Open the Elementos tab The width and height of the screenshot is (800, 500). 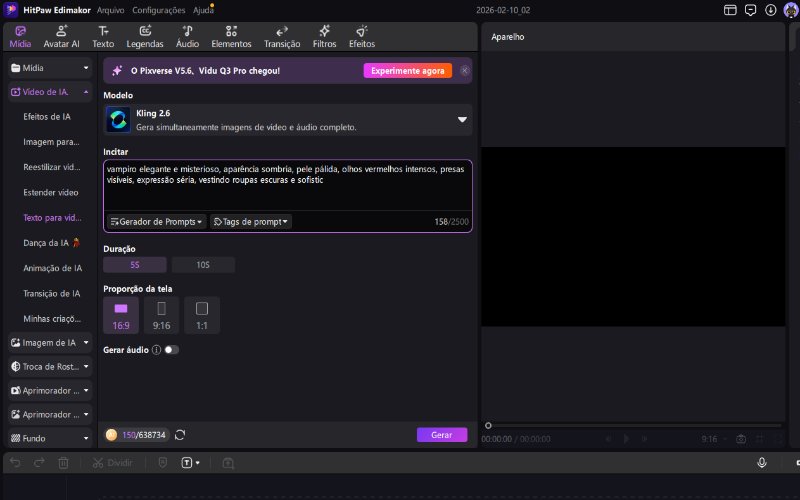(x=231, y=37)
